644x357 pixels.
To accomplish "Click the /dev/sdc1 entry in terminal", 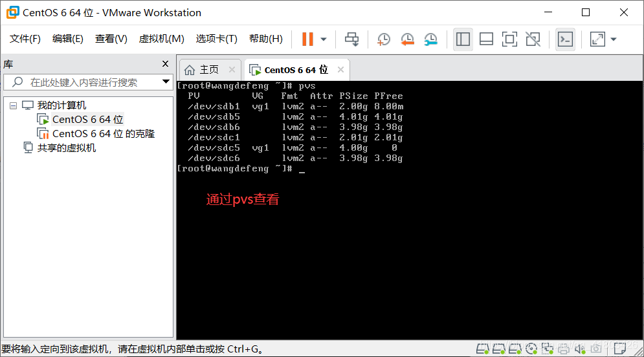I will pyautogui.click(x=214, y=138).
